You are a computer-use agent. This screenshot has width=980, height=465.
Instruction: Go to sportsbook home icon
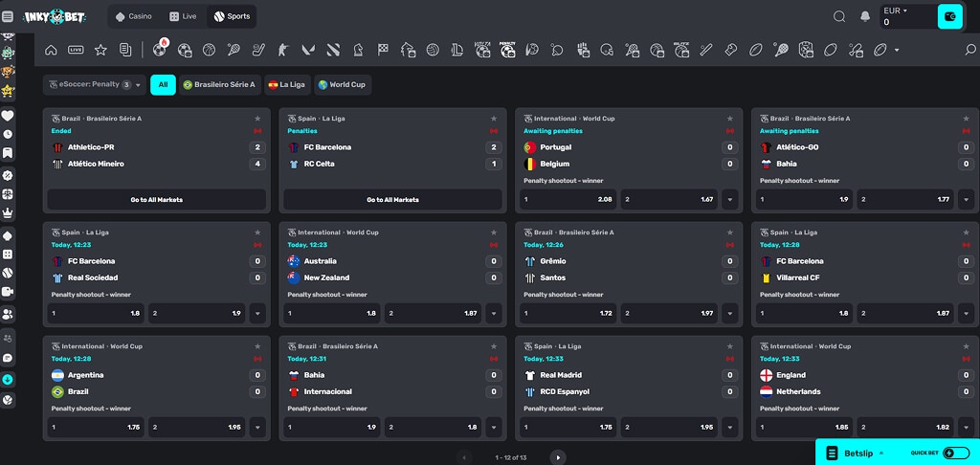[x=52, y=50]
